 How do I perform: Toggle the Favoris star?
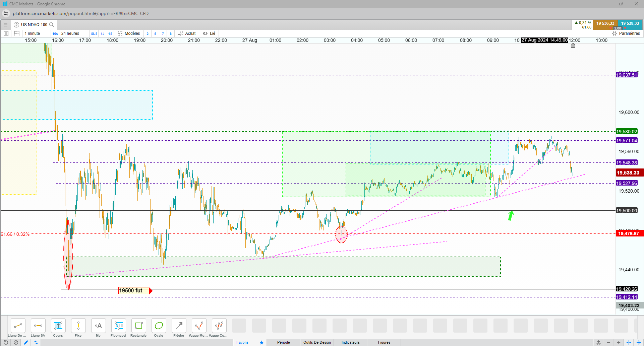[261, 342]
